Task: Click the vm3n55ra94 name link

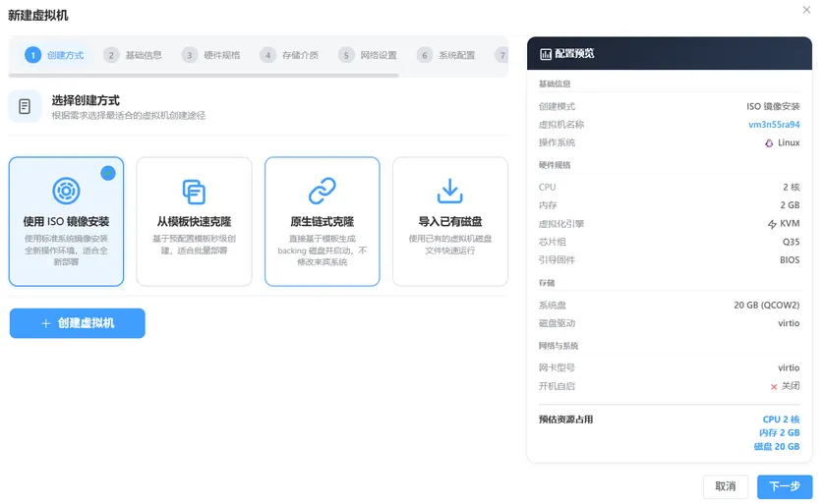Action: (x=774, y=125)
